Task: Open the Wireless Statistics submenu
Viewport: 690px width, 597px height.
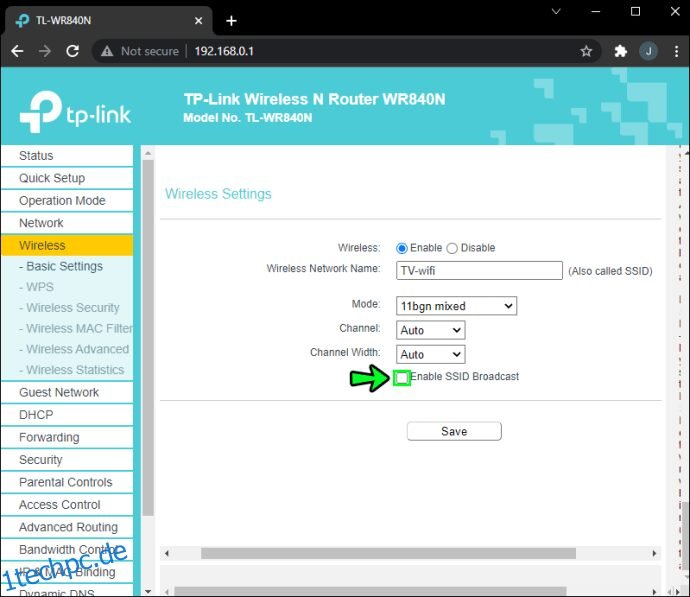Action: click(72, 370)
